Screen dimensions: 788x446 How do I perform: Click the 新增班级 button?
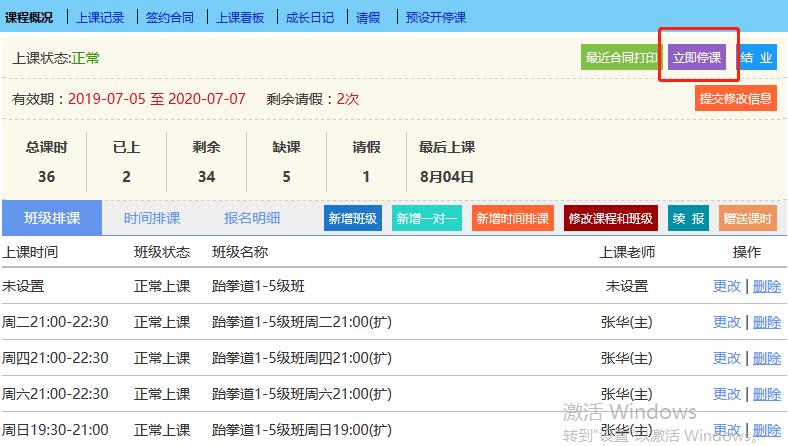[x=352, y=218]
